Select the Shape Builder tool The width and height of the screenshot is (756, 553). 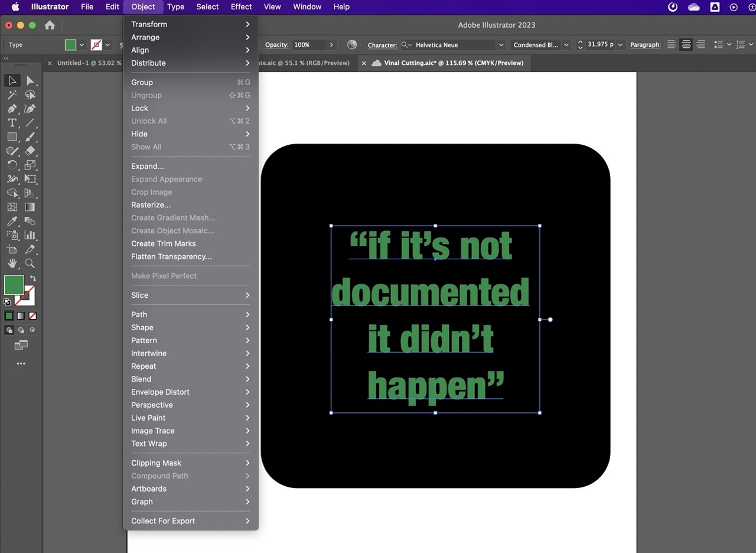[12, 193]
